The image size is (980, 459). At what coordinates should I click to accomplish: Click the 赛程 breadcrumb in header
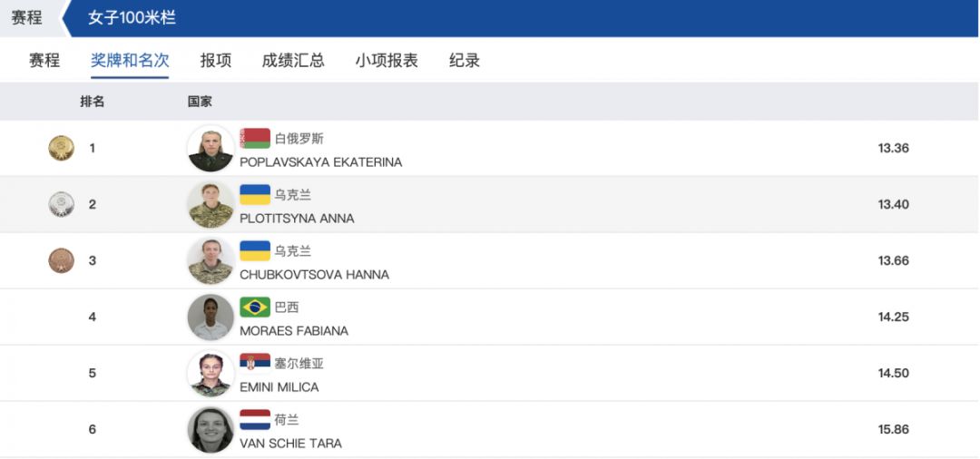[27, 17]
